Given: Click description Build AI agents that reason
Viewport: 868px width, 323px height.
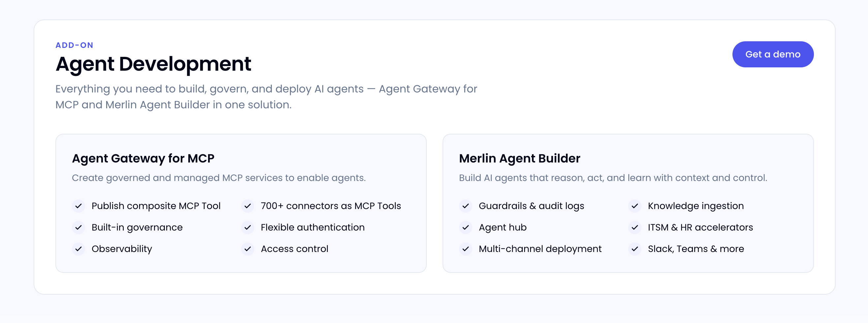Looking at the screenshot, I should 613,178.
